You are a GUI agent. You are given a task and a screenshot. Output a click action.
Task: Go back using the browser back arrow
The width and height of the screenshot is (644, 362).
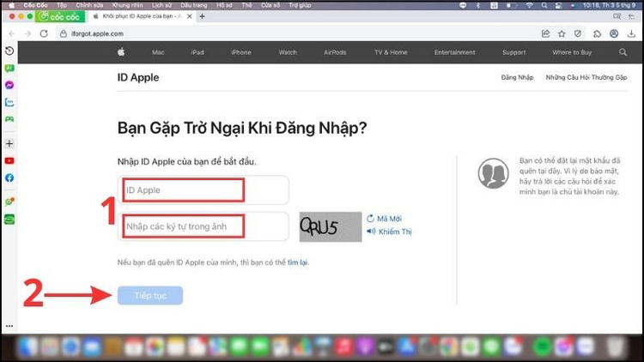(x=12, y=33)
